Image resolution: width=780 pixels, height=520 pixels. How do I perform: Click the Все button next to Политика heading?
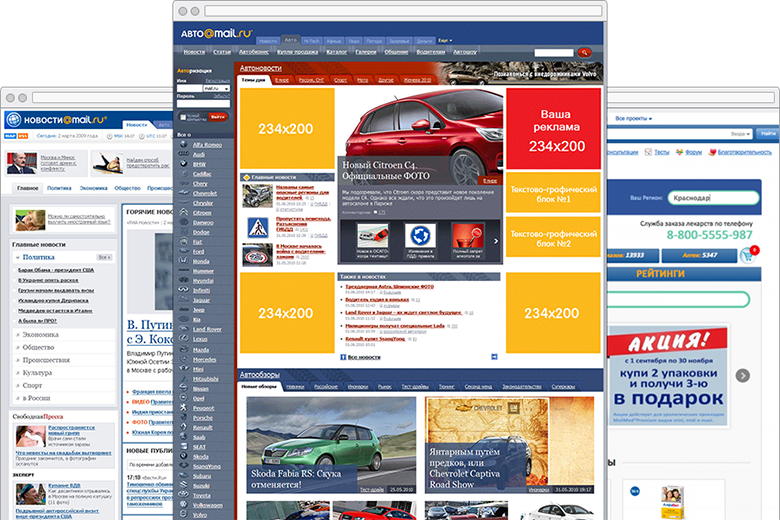103,257
